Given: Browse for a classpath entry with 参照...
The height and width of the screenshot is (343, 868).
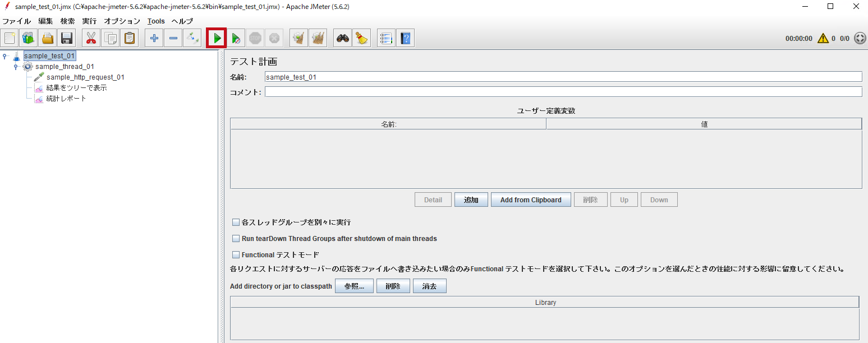Looking at the screenshot, I should [355, 286].
